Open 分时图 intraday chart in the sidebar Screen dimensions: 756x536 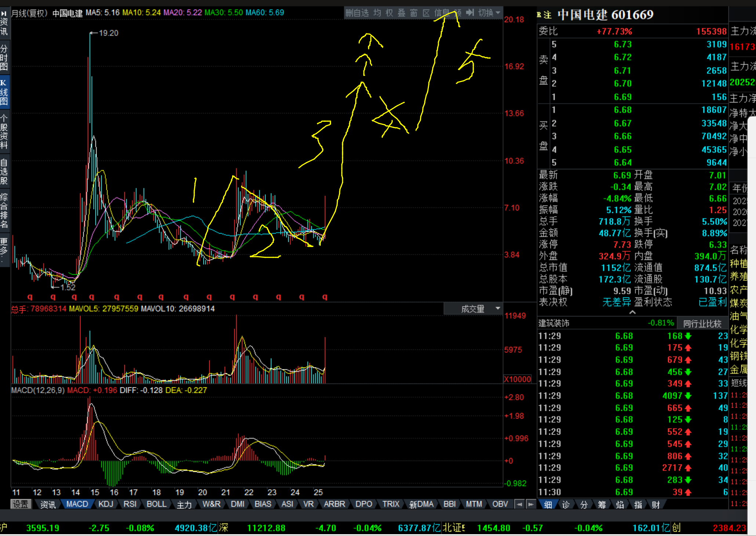[4, 58]
